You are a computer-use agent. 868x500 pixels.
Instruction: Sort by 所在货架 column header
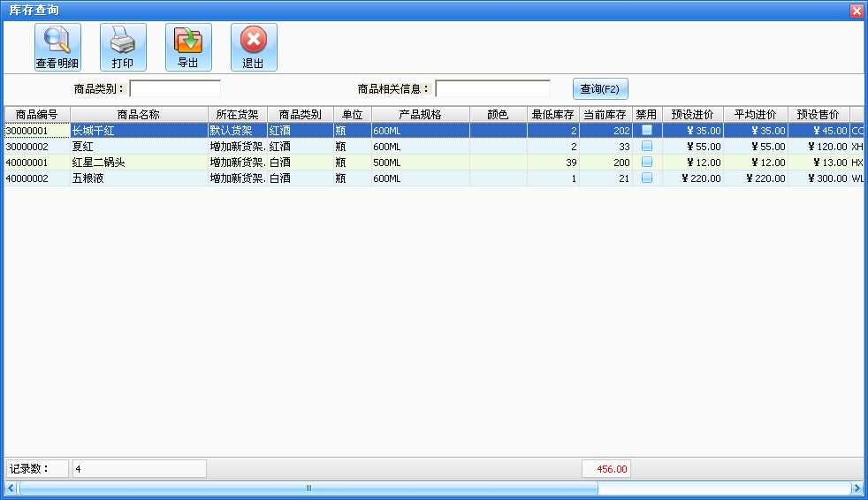238,115
